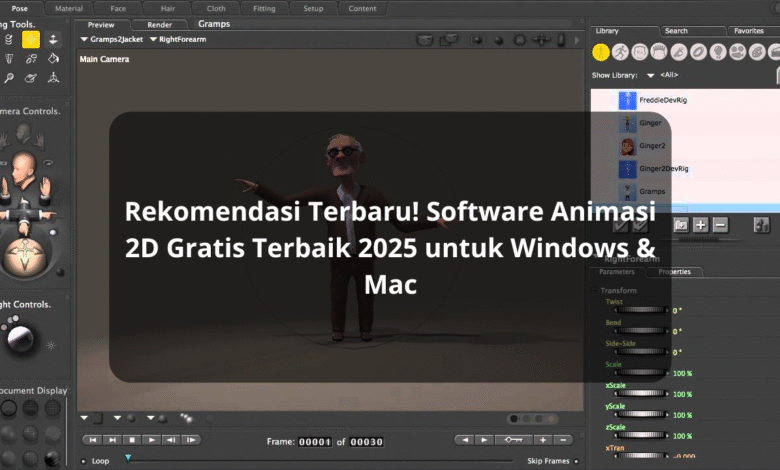Select the Direct Manipulation tool icon
The width and height of the screenshot is (780, 470).
[x=53, y=78]
